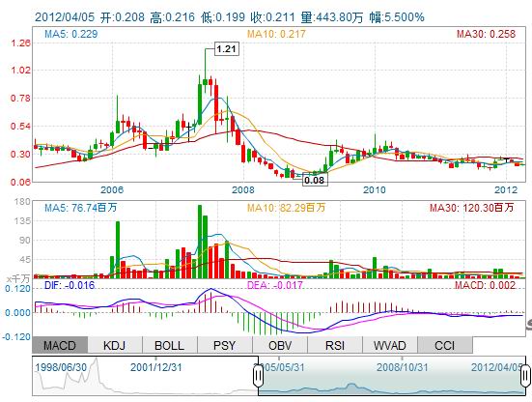
Task: Select the MACD indicator tab
Action: tap(60, 345)
